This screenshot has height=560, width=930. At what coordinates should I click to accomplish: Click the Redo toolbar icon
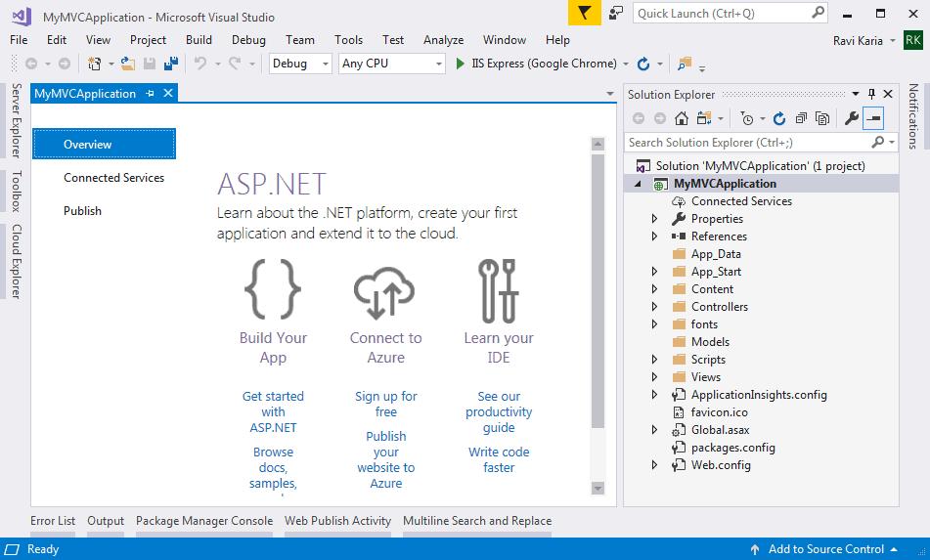tap(235, 64)
